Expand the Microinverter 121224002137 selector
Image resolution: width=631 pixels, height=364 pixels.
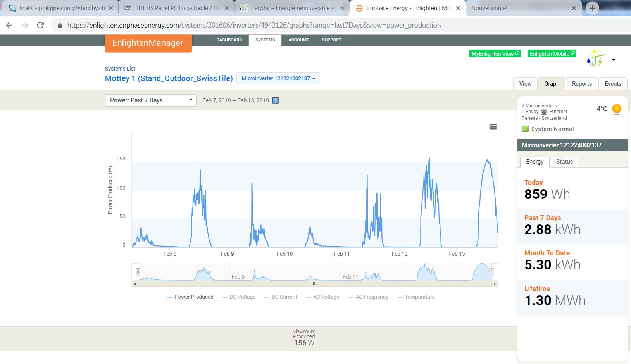(x=278, y=78)
